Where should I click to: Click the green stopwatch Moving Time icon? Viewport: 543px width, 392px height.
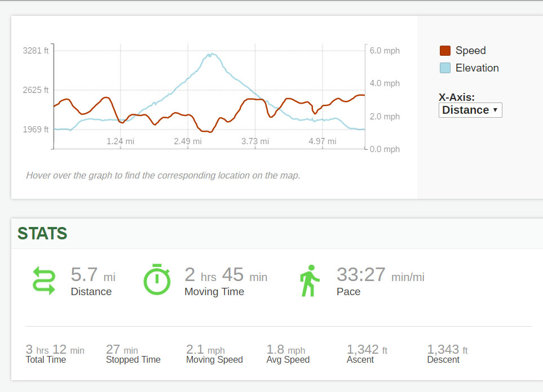tap(157, 279)
